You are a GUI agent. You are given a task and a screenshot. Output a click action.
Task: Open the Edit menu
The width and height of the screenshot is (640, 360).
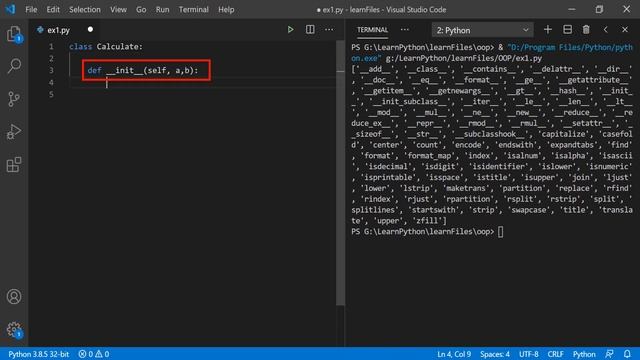point(53,9)
